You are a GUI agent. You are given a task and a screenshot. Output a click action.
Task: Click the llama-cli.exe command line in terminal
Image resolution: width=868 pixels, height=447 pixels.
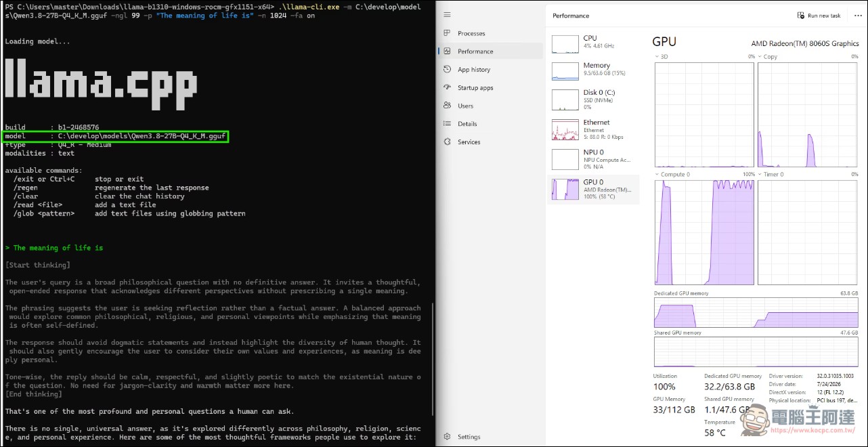[213, 11]
